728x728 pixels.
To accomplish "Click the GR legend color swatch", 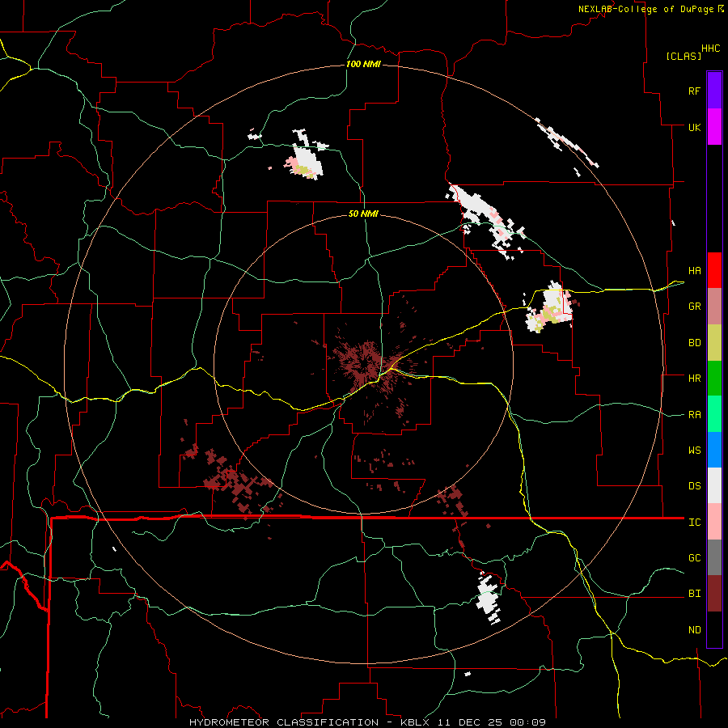I will coord(714,307).
